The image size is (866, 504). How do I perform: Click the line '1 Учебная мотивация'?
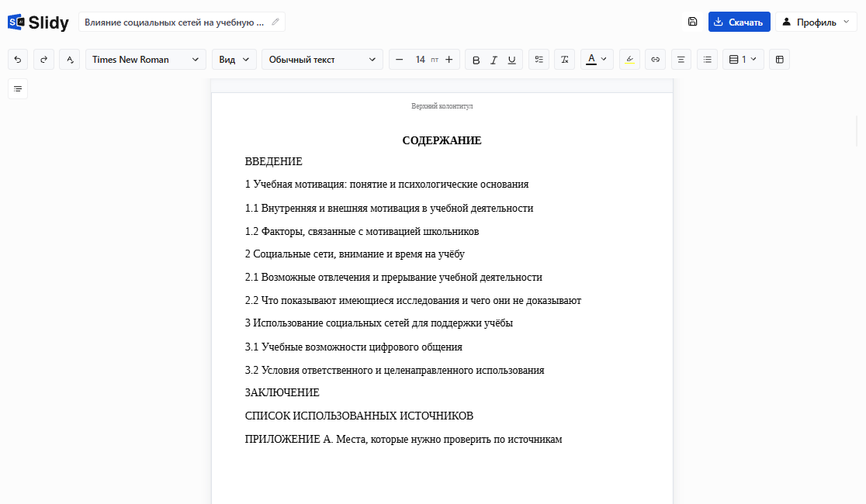tap(386, 185)
